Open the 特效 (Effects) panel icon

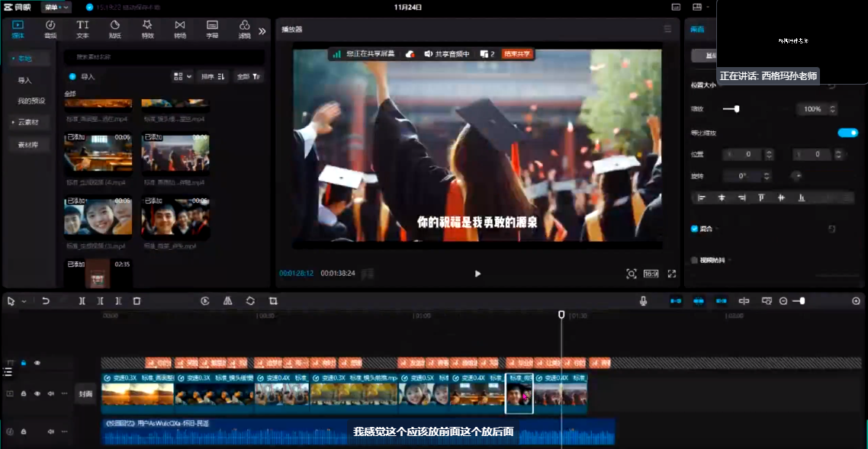click(x=147, y=29)
